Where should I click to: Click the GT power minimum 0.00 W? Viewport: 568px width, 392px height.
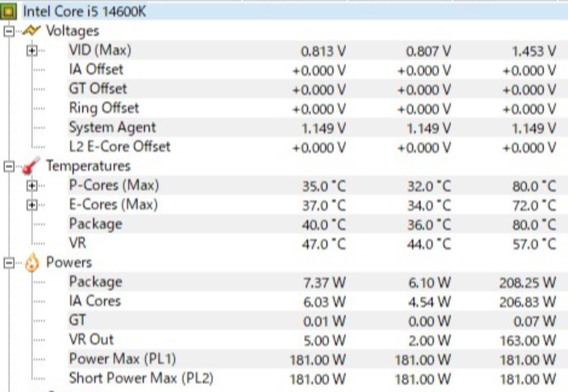[429, 322]
